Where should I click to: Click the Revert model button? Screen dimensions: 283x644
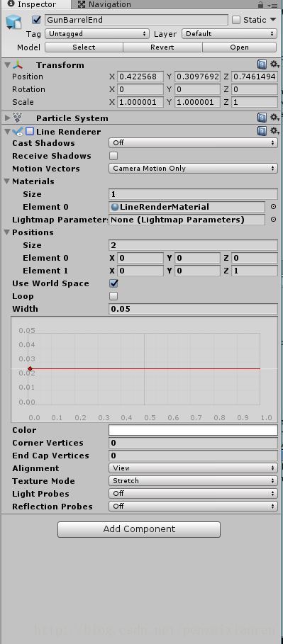click(x=162, y=47)
